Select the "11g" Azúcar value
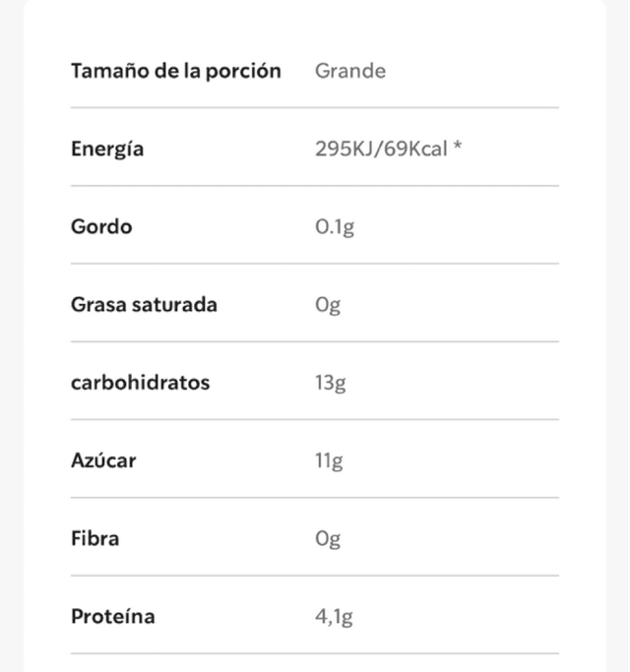 329,460
